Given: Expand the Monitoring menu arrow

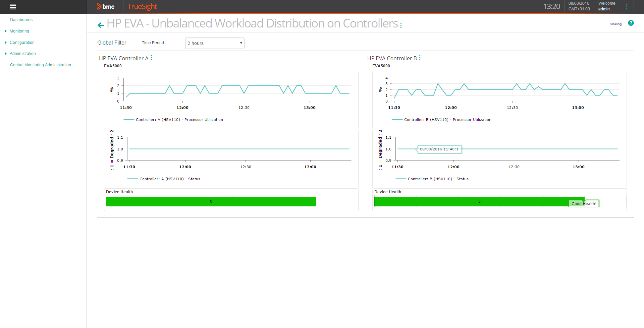Looking at the screenshot, I should pos(6,31).
